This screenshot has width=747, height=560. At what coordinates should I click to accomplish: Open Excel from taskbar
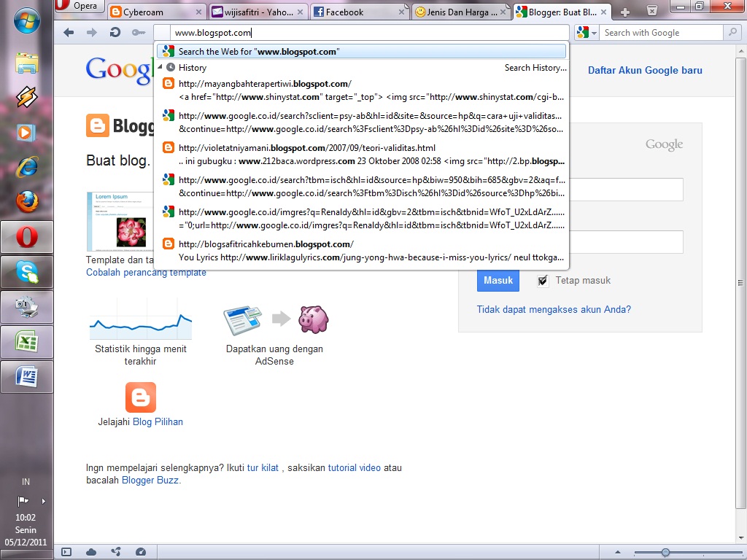click(27, 342)
